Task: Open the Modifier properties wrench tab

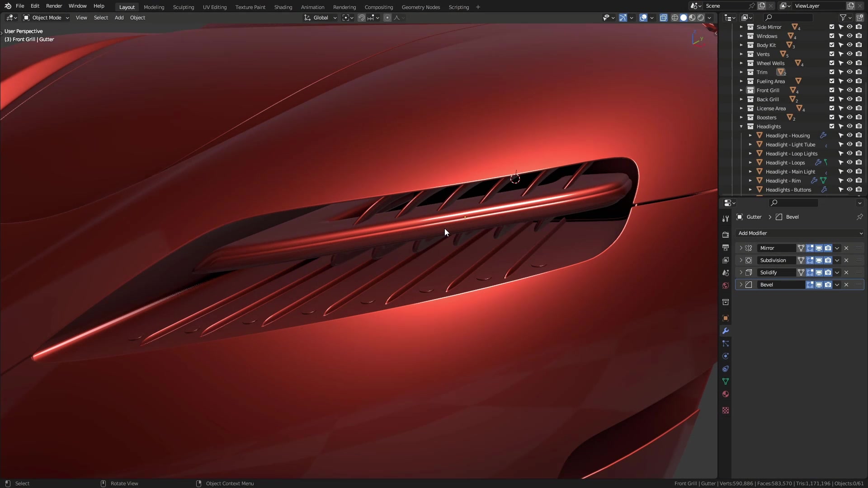Action: click(726, 331)
